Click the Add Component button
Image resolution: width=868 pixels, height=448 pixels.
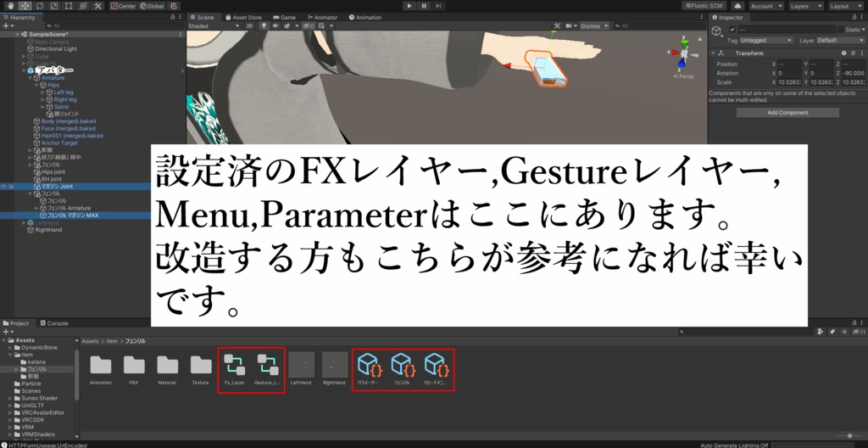[x=787, y=113]
